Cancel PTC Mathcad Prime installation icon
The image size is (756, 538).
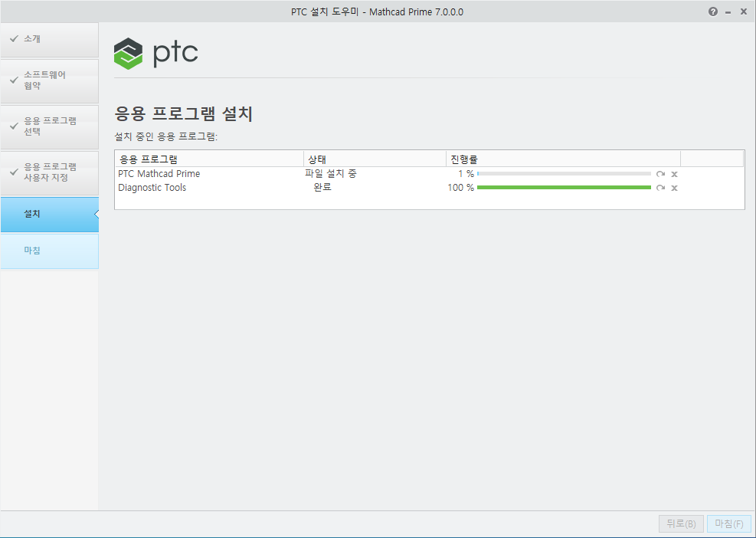click(x=675, y=174)
